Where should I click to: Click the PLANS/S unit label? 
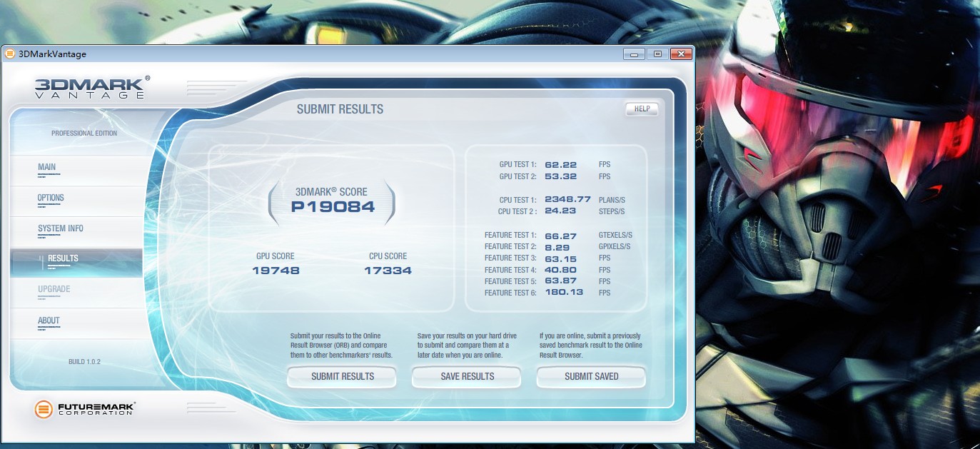[612, 200]
